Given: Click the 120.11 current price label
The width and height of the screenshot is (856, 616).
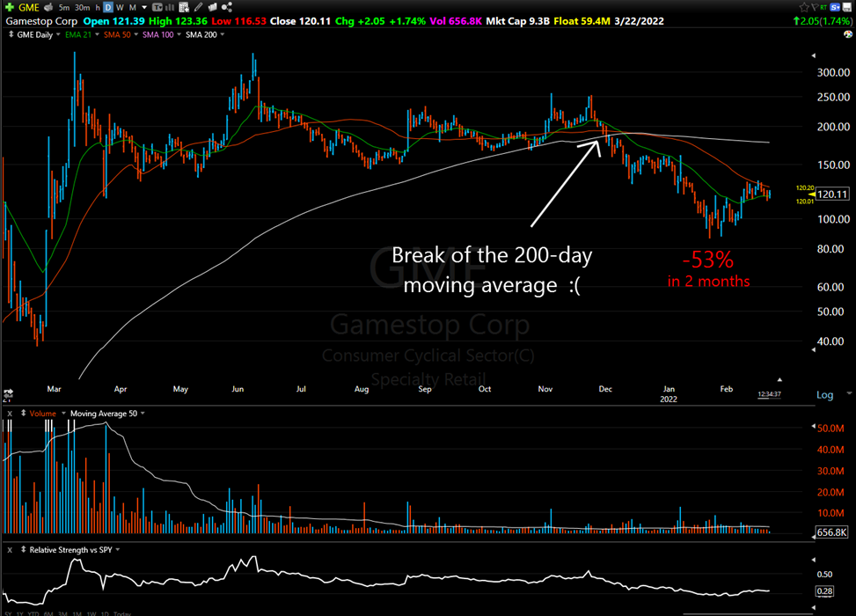Looking at the screenshot, I should point(832,194).
